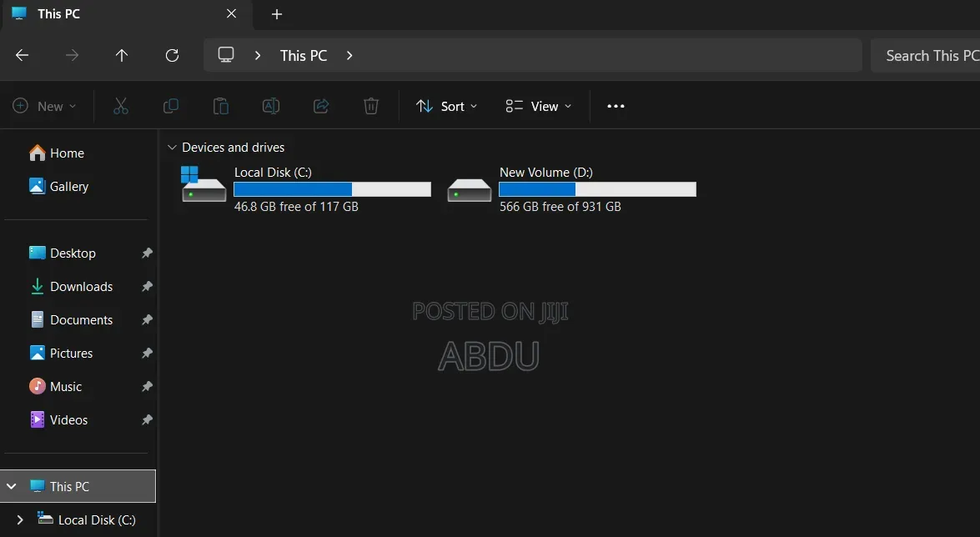
Task: Open the New dropdown menu
Action: [44, 106]
